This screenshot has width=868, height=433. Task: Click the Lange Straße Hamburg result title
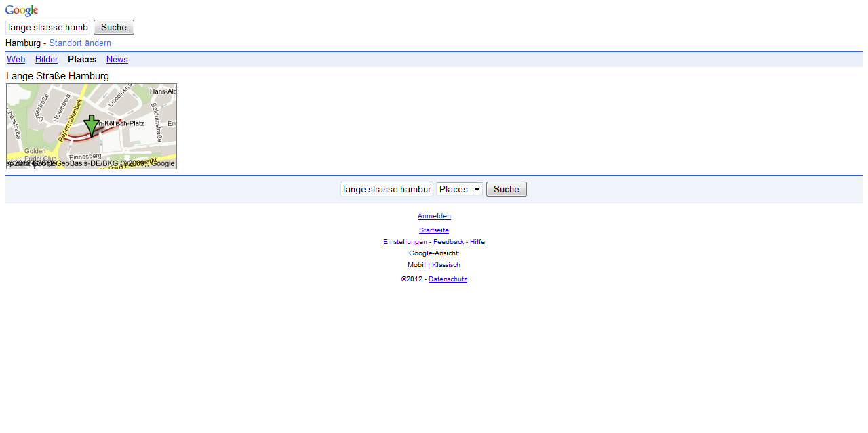pos(58,76)
